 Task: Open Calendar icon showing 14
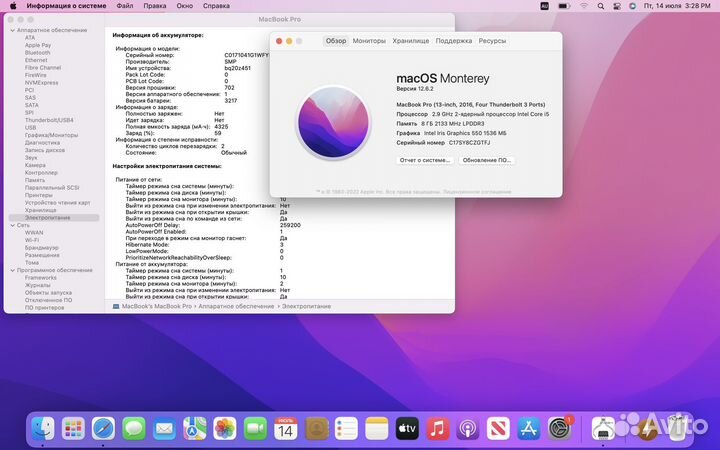click(x=286, y=429)
